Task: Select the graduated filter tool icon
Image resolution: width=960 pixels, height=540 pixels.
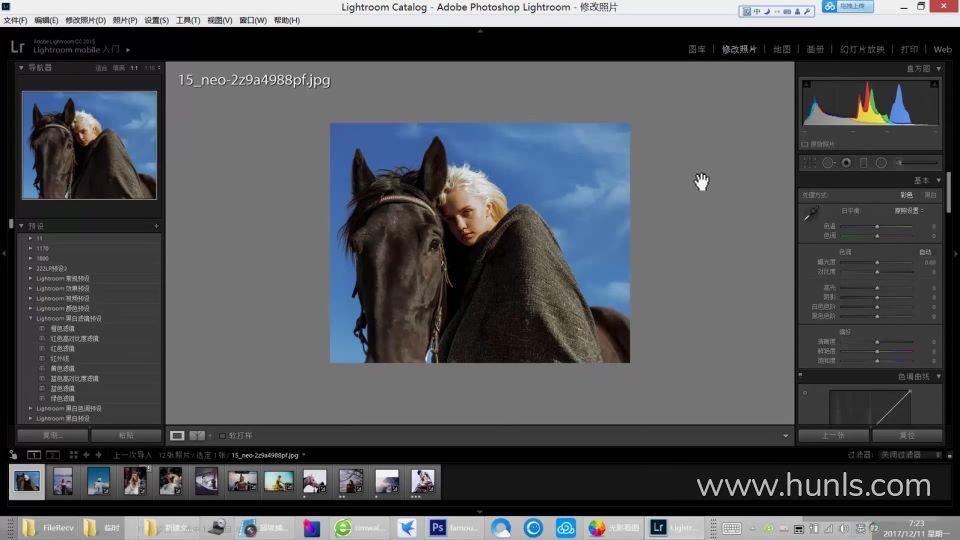Action: click(x=863, y=163)
